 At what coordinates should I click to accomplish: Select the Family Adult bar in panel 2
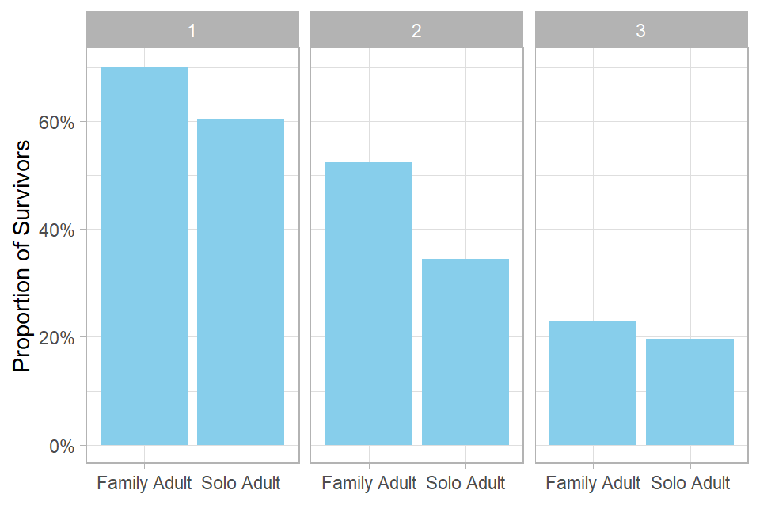tap(369, 304)
